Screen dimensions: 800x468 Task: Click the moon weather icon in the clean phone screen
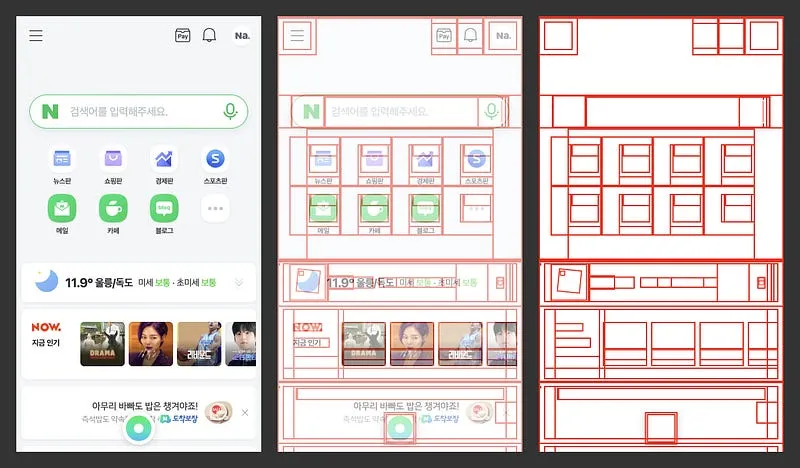click(46, 282)
